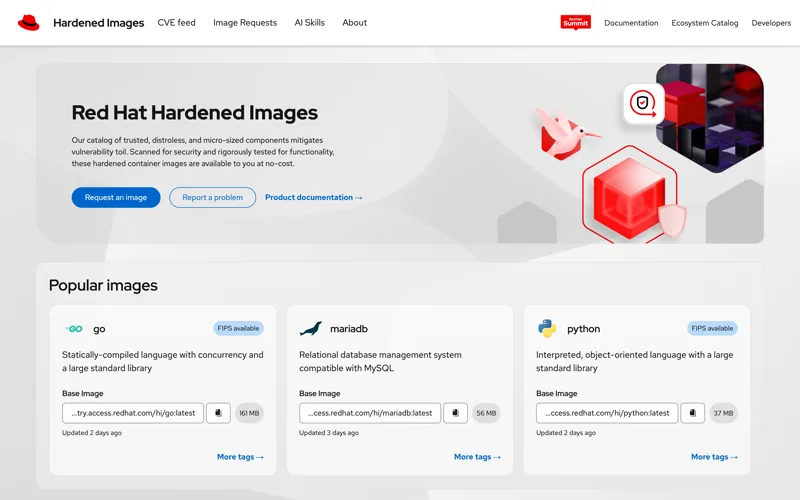
Task: Click the red cube hexagon illustration
Action: click(630, 196)
